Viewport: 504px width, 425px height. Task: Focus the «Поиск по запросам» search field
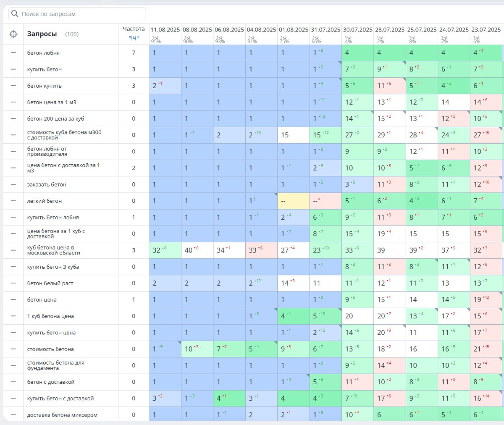(x=77, y=14)
